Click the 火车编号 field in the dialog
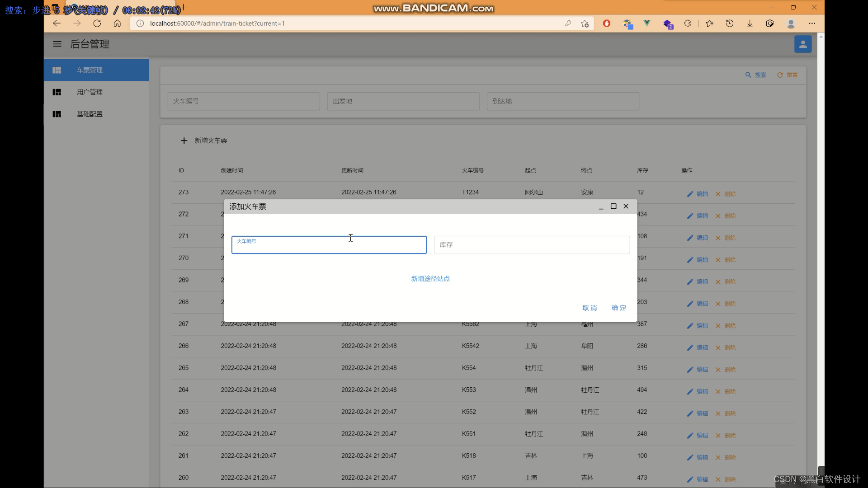The height and width of the screenshot is (488, 868). point(329,245)
